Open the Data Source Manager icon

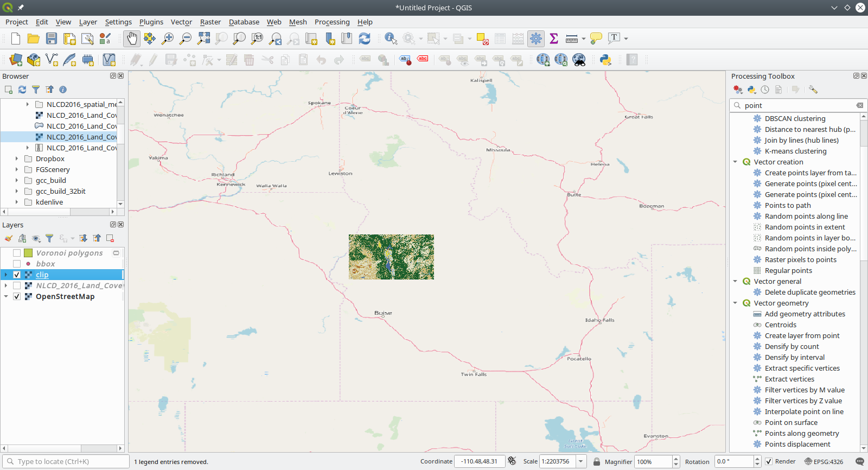(x=16, y=60)
